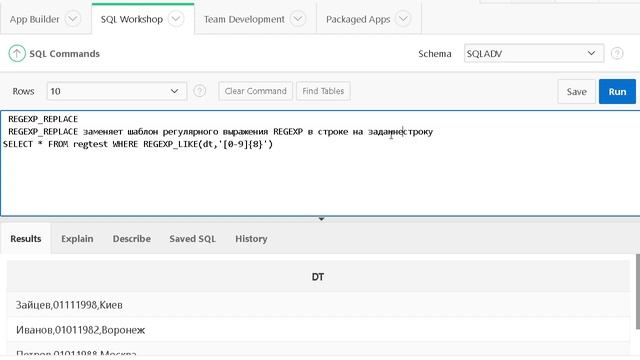Switch to the Explain tab
The image size is (640, 360).
tap(77, 239)
